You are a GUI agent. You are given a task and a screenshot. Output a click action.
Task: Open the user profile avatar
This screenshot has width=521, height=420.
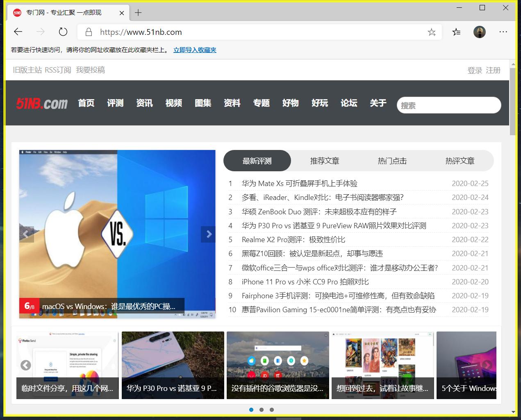coord(479,32)
